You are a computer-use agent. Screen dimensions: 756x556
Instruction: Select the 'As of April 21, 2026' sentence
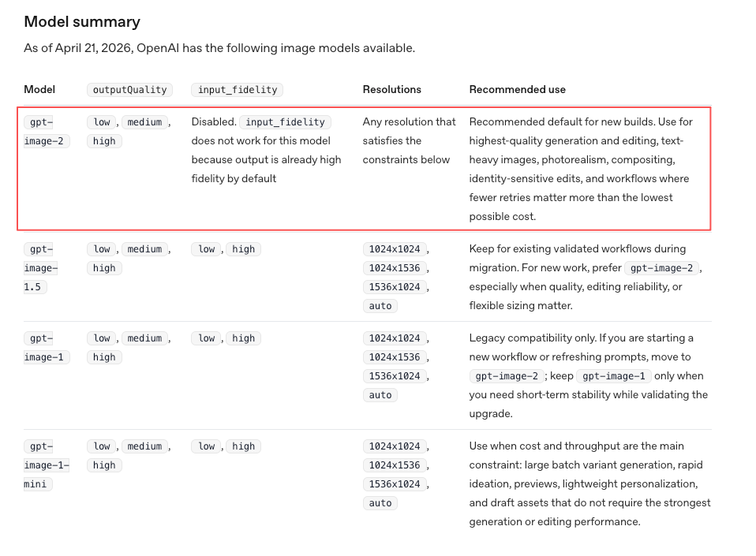point(219,48)
